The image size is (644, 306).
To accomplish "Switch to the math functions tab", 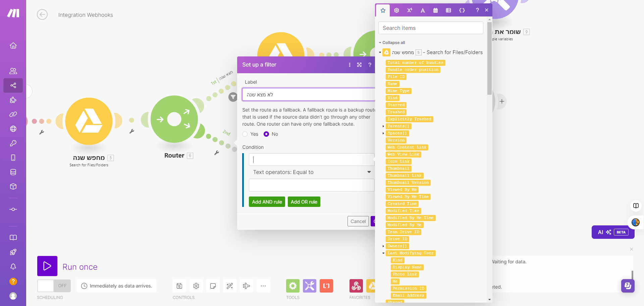I will tap(410, 10).
